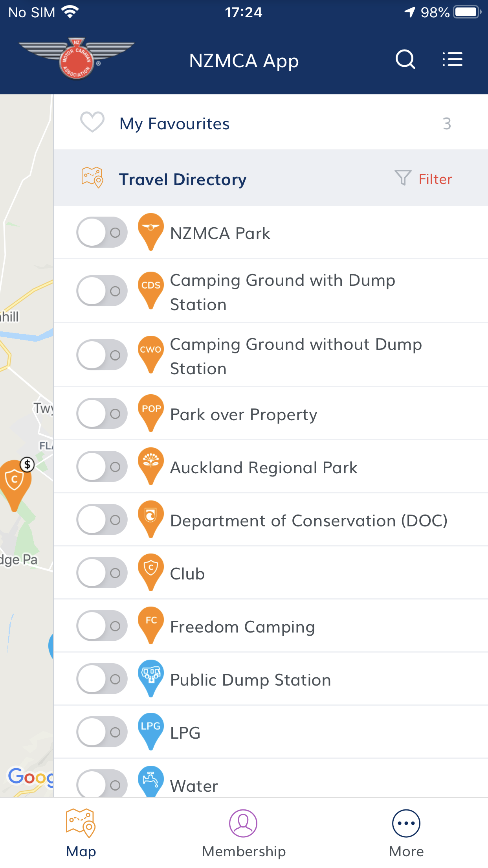Toggle the LPG layer switch
488x868 pixels.
[102, 732]
